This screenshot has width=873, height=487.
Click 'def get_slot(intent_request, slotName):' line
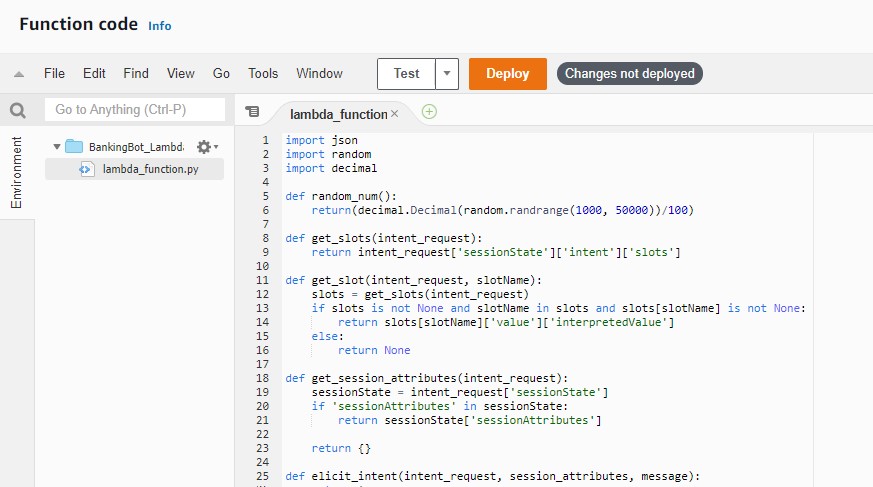point(414,281)
